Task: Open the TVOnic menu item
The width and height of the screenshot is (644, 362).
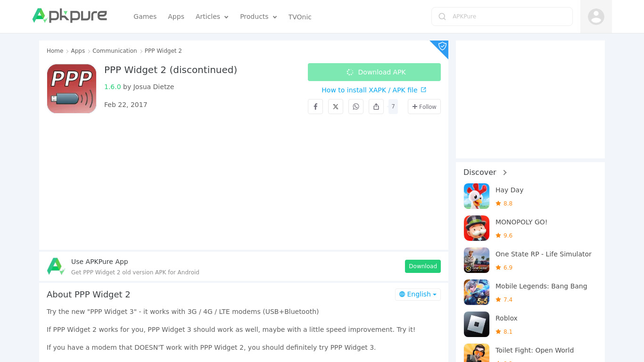Action: coord(300,17)
